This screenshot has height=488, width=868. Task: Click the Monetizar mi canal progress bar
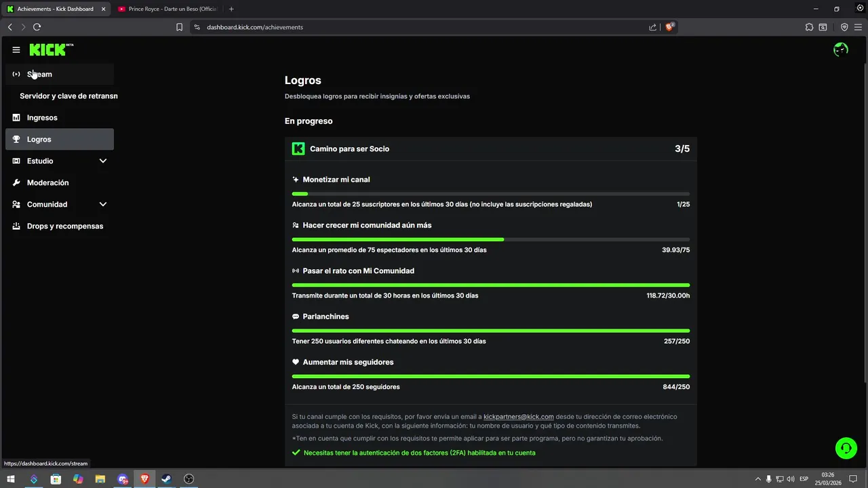point(491,194)
